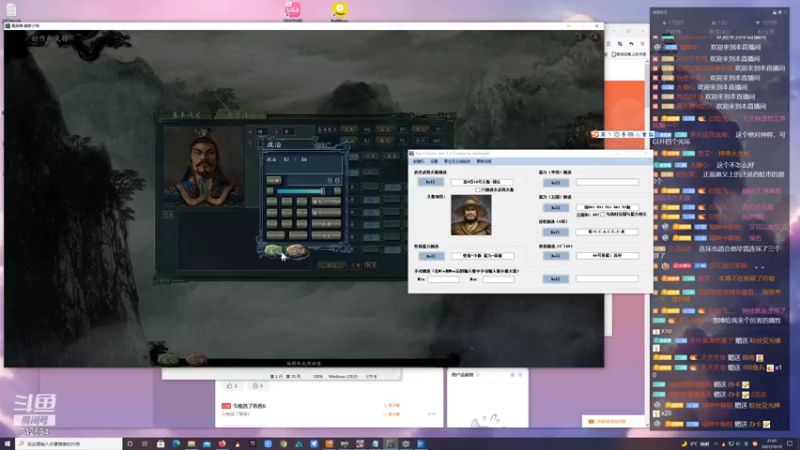Viewport: 800px width, 450px height.
Task: Click the Sogou input method S icon
Action: click(x=595, y=134)
